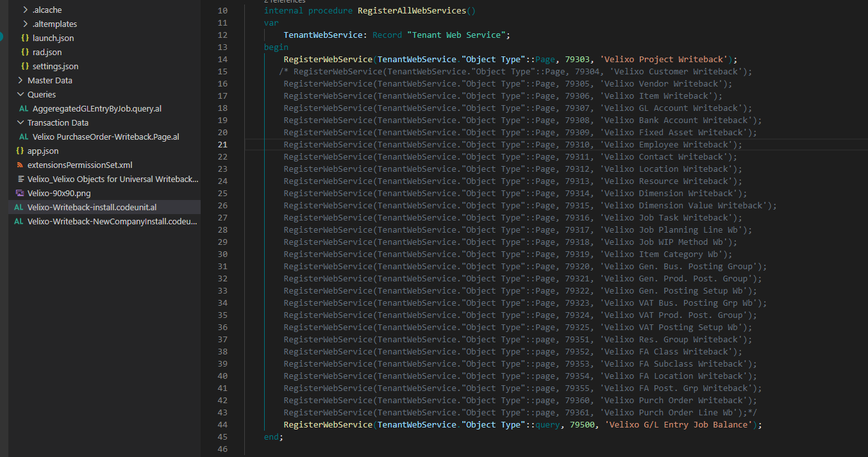Click the JSON icon beside launch.json
This screenshot has height=457, width=868.
pyautogui.click(x=25, y=38)
